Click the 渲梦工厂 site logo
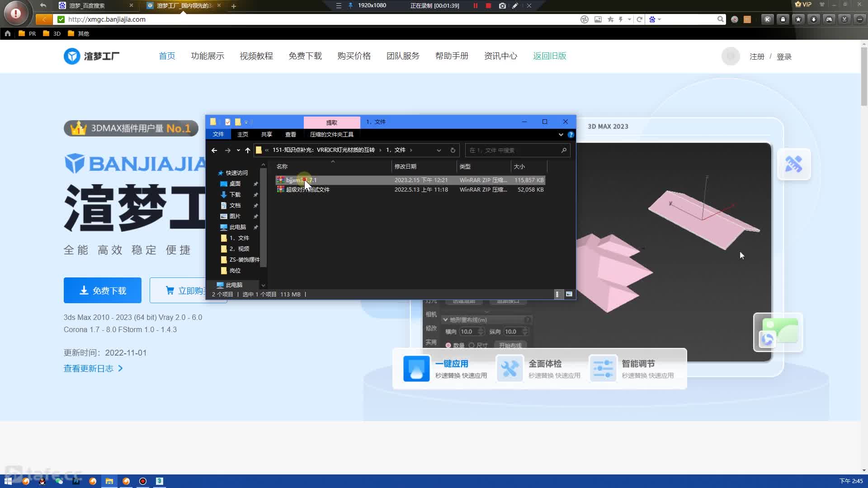Screen dimensions: 868x488 (92, 56)
